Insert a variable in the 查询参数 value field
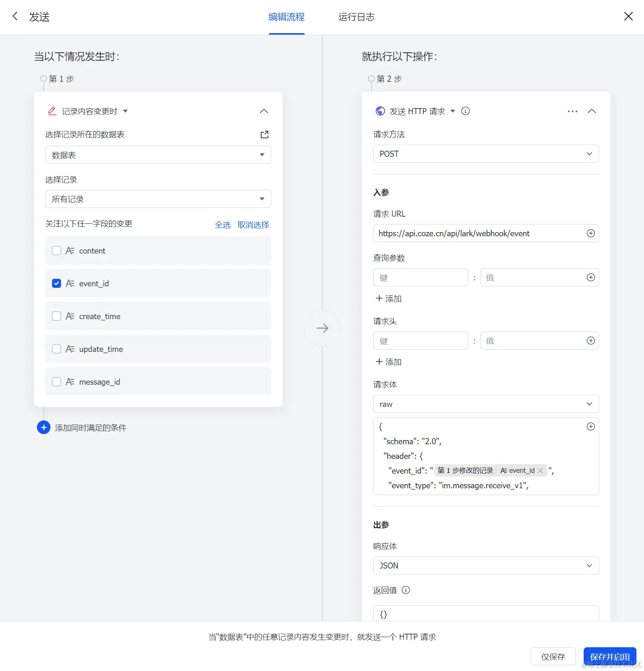The image size is (644, 671). point(590,277)
